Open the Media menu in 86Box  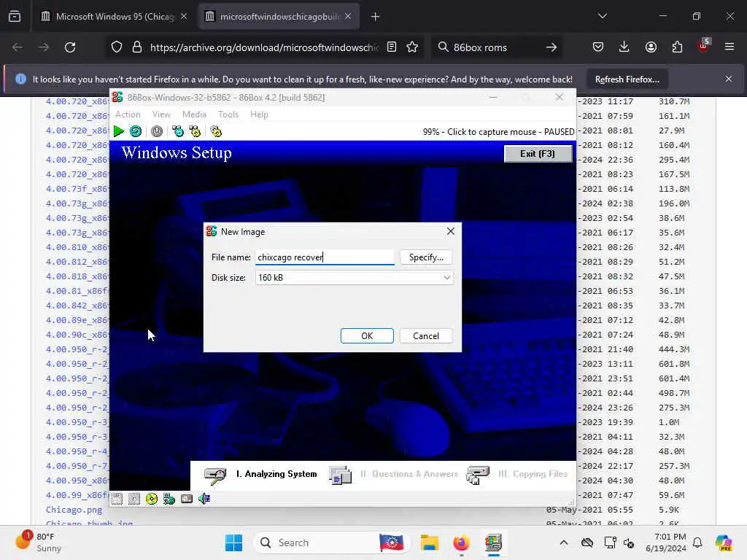click(194, 114)
